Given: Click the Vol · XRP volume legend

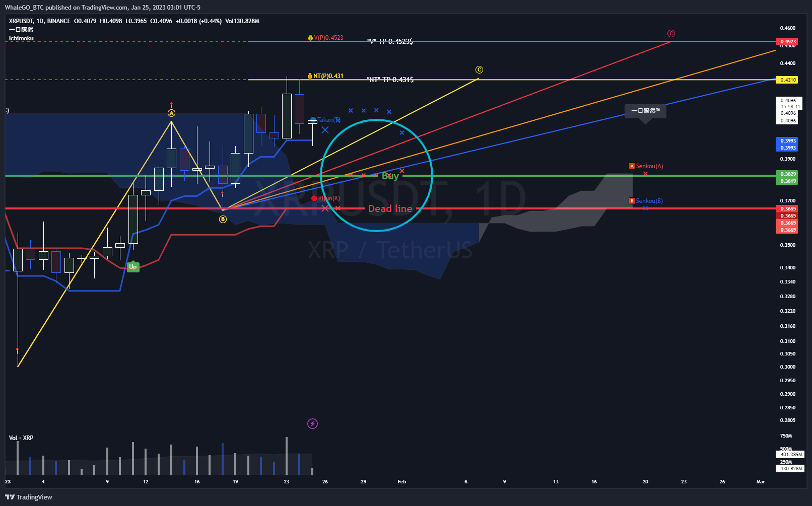Looking at the screenshot, I should click(21, 438).
